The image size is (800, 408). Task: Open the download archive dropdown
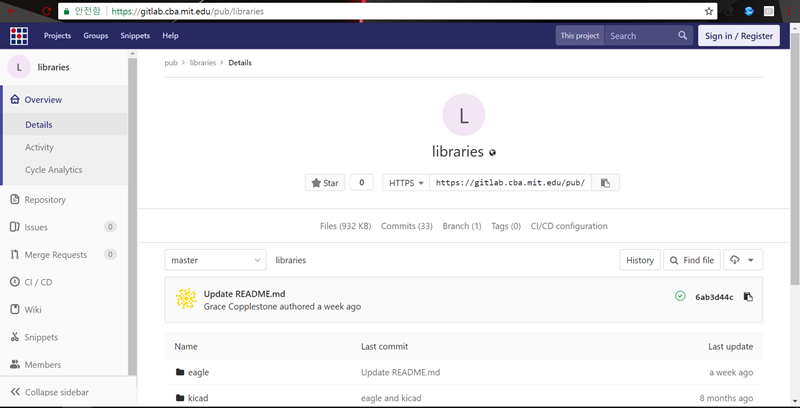tap(742, 260)
